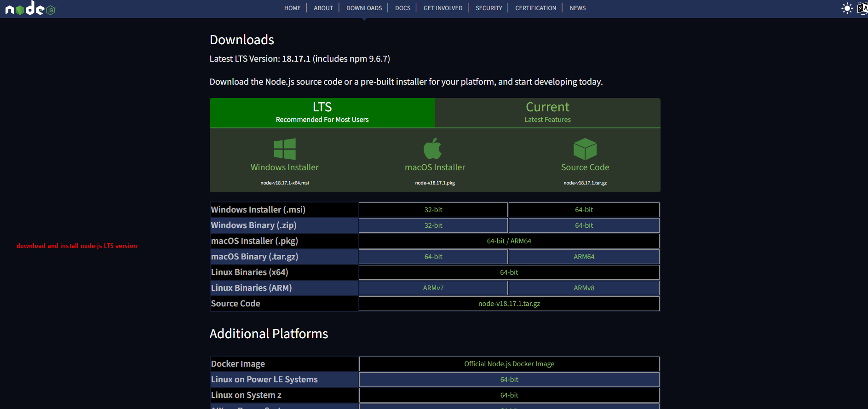This screenshot has width=868, height=409.
Task: Click the Docker Image row label
Action: (238, 364)
